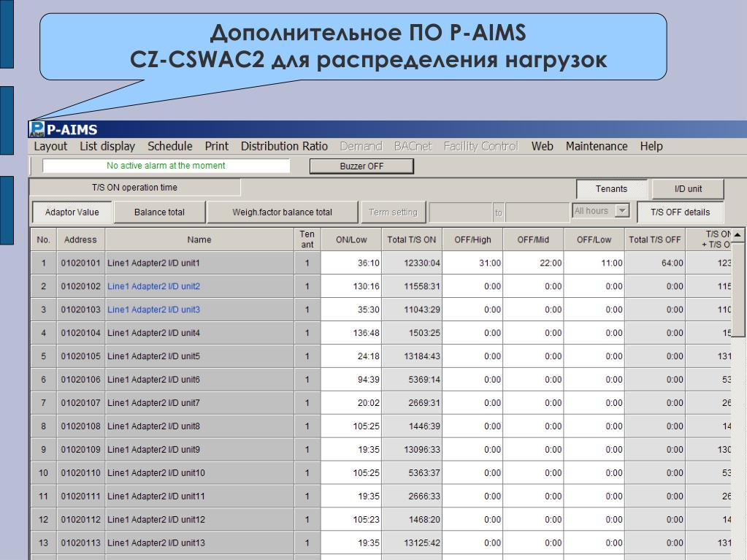
Task: Select Weigh.factor balance total mode
Action: 282,212
